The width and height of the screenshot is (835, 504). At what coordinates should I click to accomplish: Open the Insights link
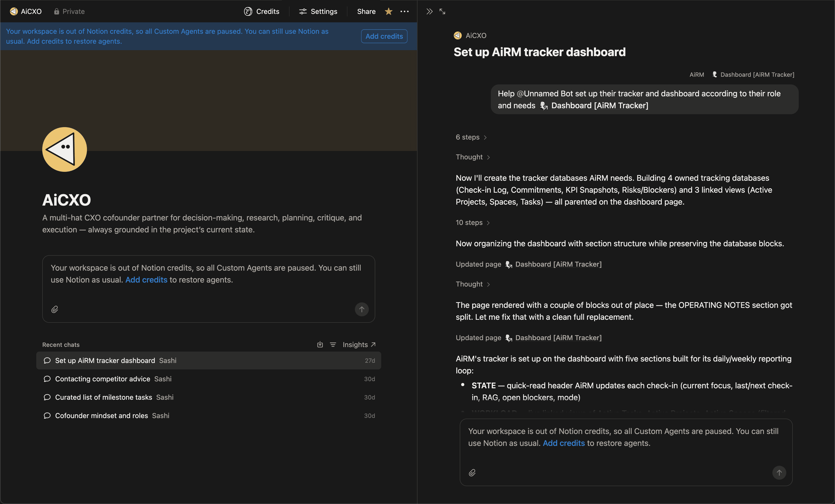click(359, 345)
